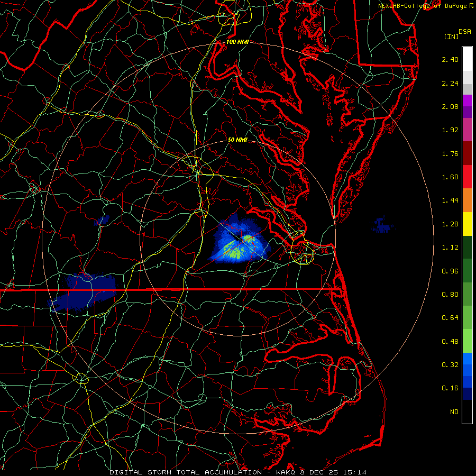Select the orange legend swatch
The height and width of the screenshot is (476, 476).
[x=467, y=200]
